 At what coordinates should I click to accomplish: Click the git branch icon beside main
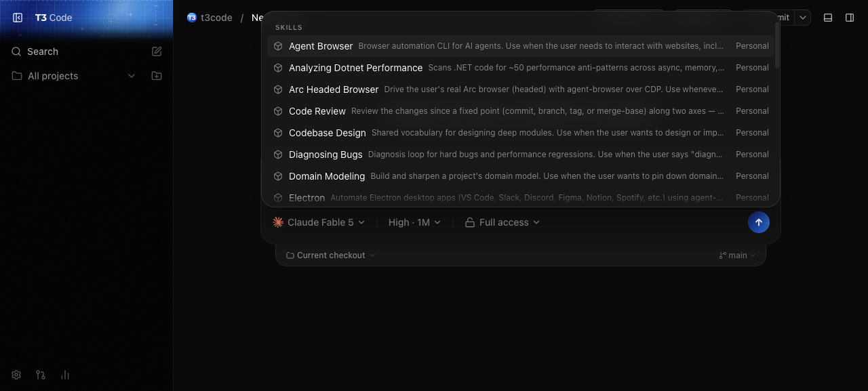point(723,255)
